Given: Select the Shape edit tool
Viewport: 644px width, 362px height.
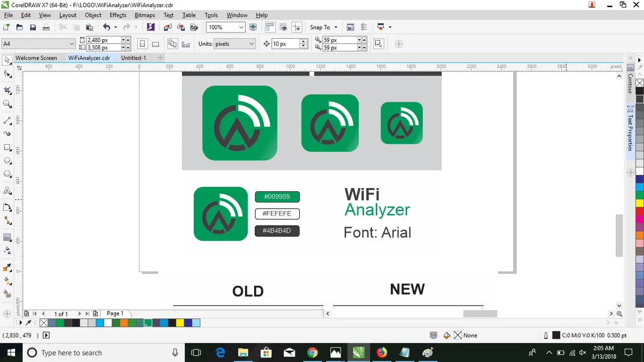Looking at the screenshot, I should click(x=7, y=74).
